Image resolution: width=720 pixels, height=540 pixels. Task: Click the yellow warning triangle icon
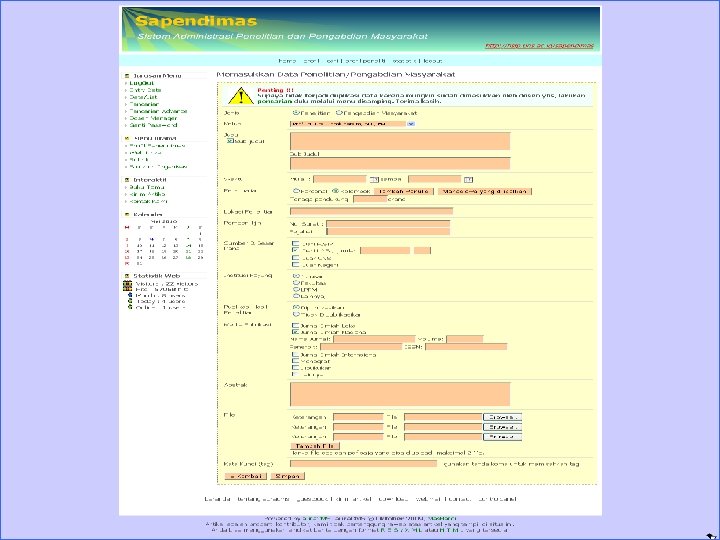[241, 96]
